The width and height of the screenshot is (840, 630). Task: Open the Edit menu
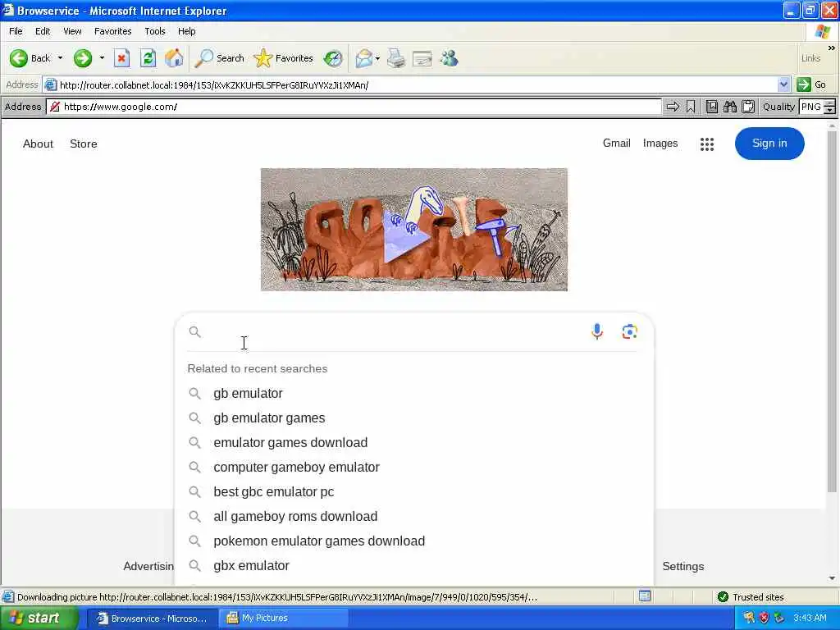(43, 31)
